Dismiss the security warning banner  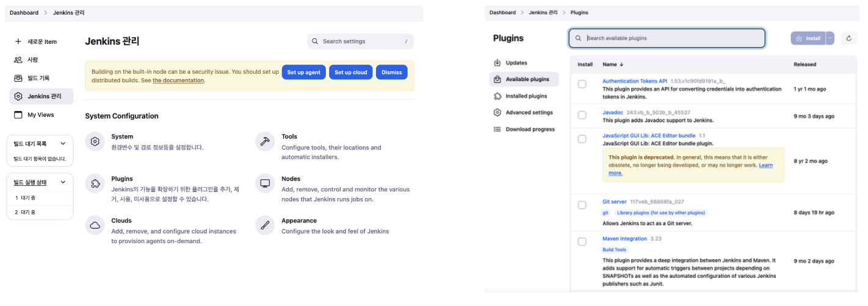click(392, 72)
